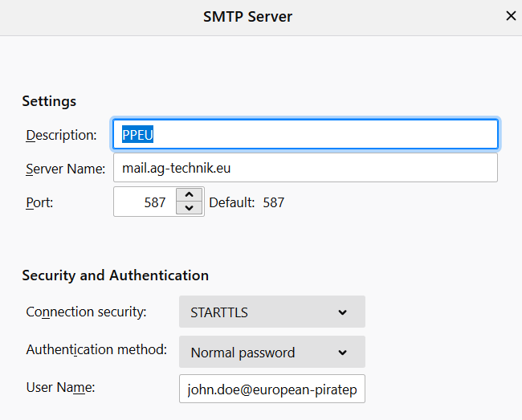Click the User Name field with john.doe
The image size is (522, 420).
click(271, 389)
